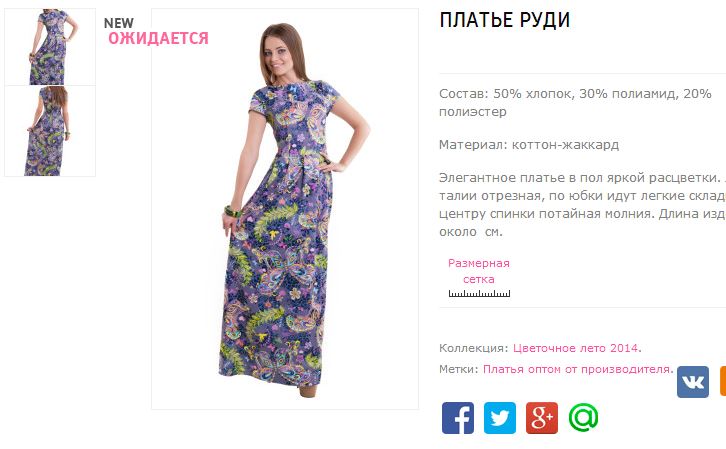Open the Цветочное лето 2014 collection link
This screenshot has width=726, height=449.
coord(577,348)
